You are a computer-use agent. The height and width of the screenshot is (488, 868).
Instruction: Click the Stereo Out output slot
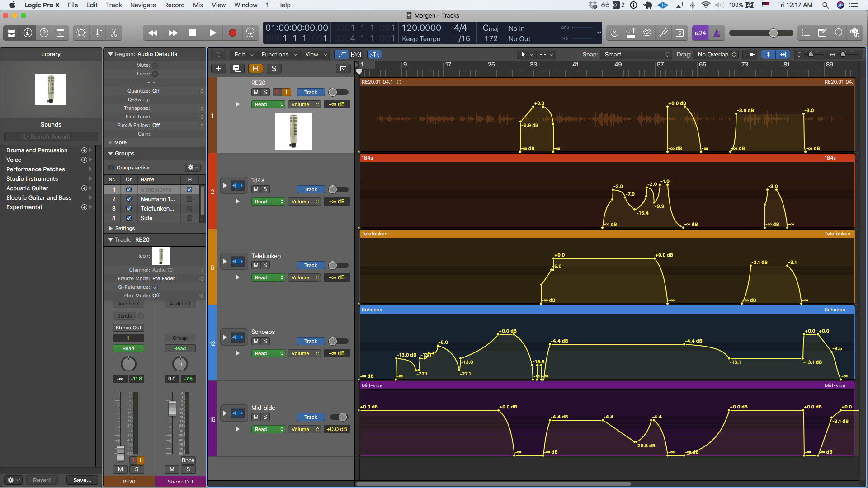click(128, 328)
